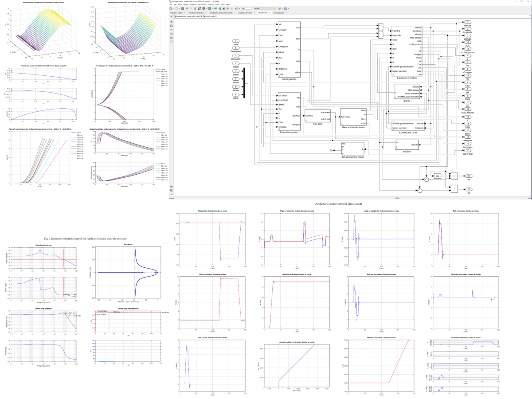Open the simulation mode dropdown showing Normal
Image resolution: width=532 pixels, height=399 pixels.
264,7
